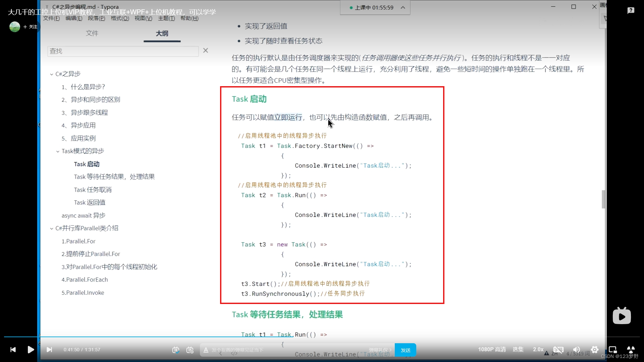
Task: Click the Task 等待任务结果,处理结果 heading
Action: click(x=287, y=315)
